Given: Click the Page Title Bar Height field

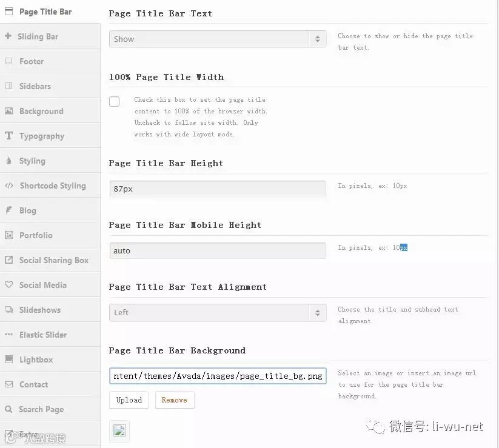Looking at the screenshot, I should (x=218, y=189).
